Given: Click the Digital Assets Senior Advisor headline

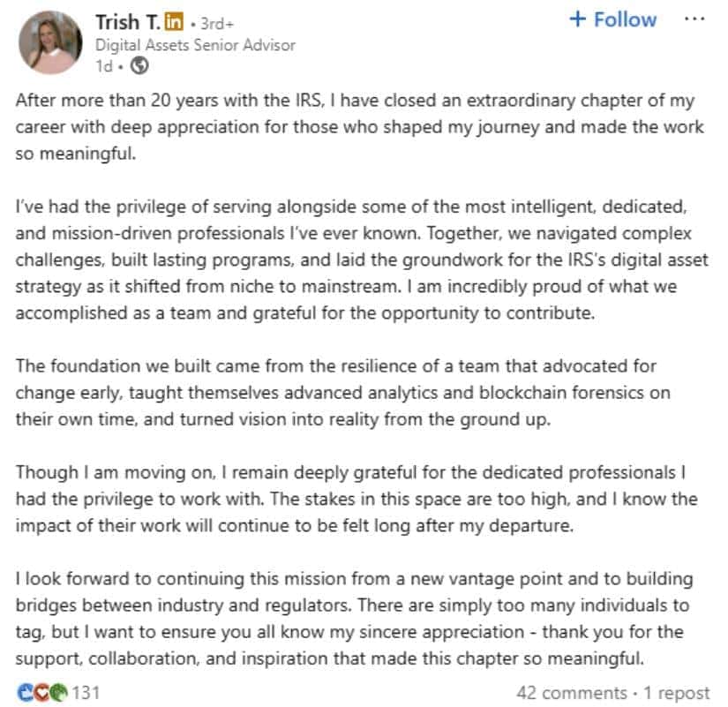Looking at the screenshot, I should [x=195, y=45].
